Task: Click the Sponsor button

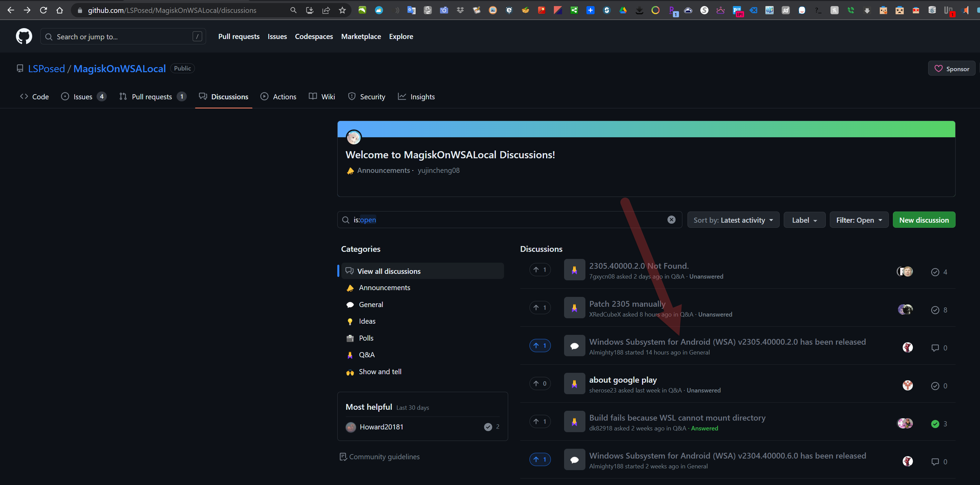Action: click(952, 68)
